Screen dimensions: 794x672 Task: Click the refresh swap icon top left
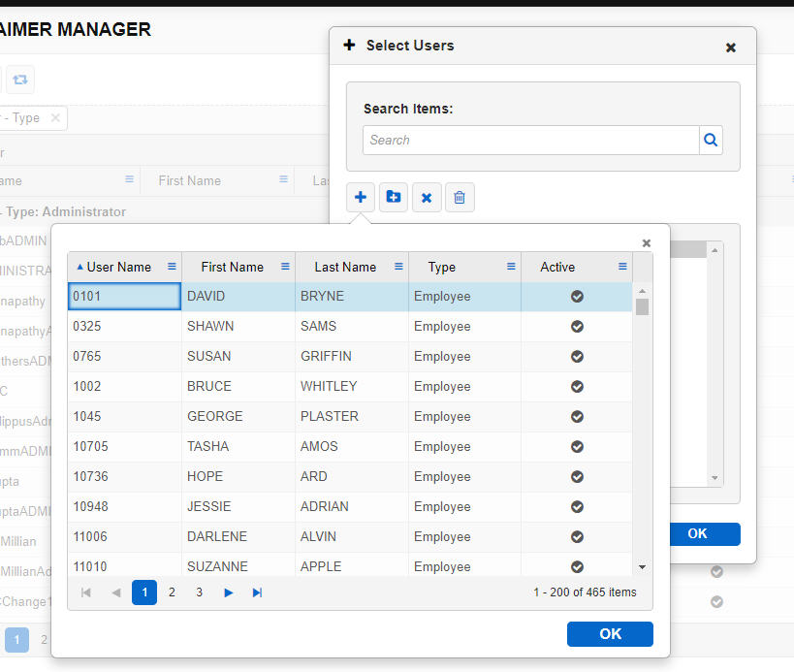19,79
